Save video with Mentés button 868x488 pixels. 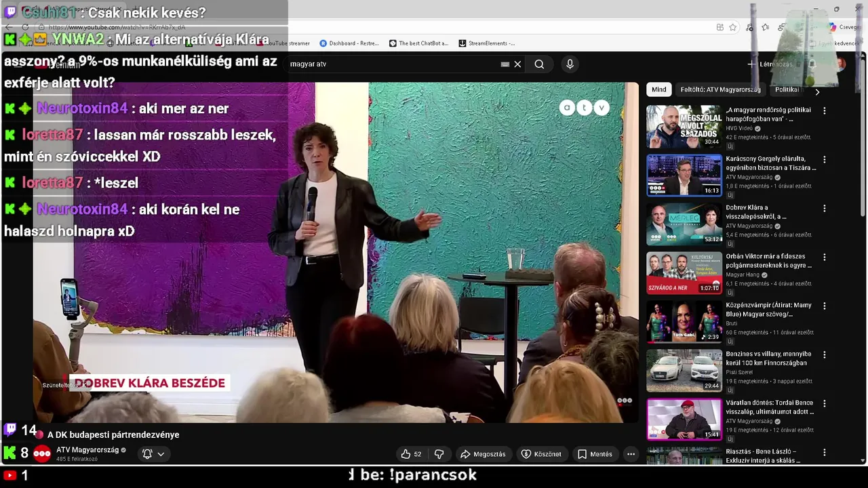tap(595, 454)
